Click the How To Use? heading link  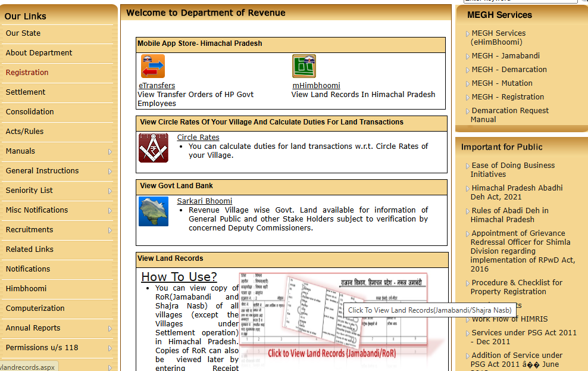pos(179,277)
